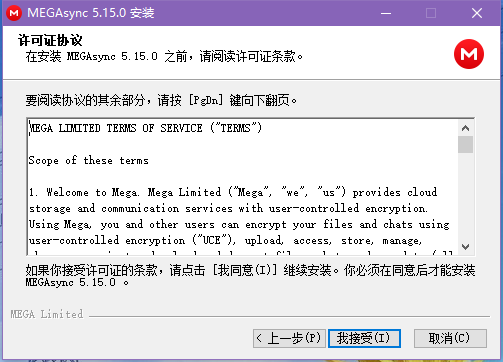Click the '如果你接受许可证的条款' acceptance notice
503x362 pixels.
click(250, 276)
